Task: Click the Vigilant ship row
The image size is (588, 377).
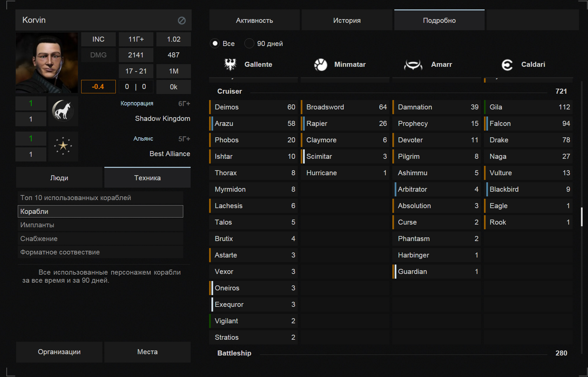Action: pyautogui.click(x=253, y=321)
